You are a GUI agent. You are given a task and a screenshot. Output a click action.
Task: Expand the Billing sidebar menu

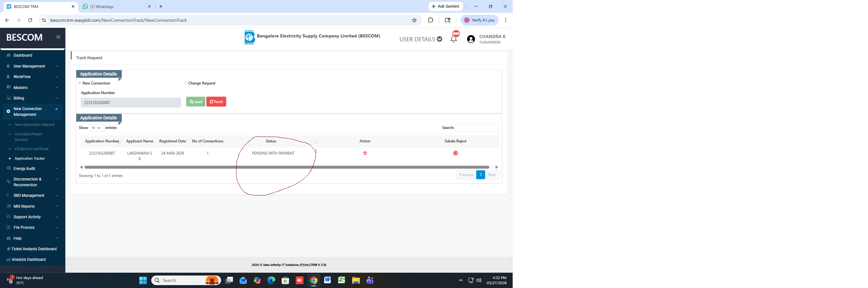pos(32,98)
